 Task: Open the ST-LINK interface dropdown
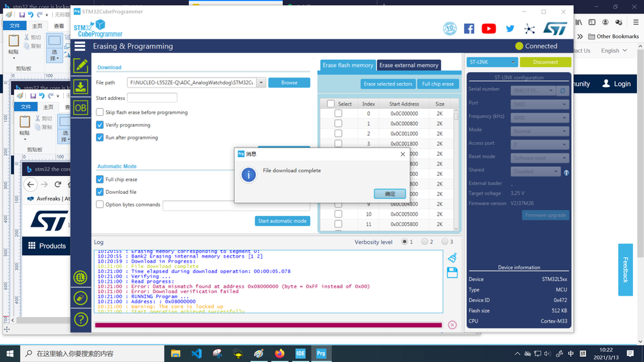(x=492, y=62)
